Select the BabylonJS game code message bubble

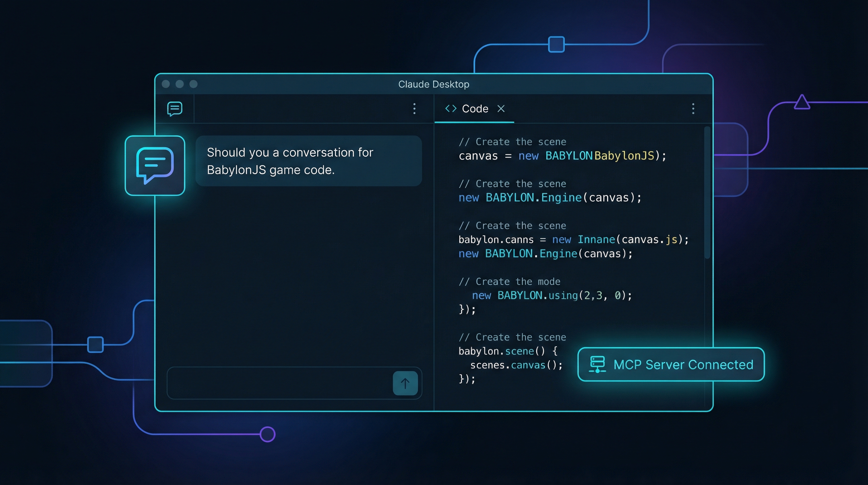pos(308,161)
